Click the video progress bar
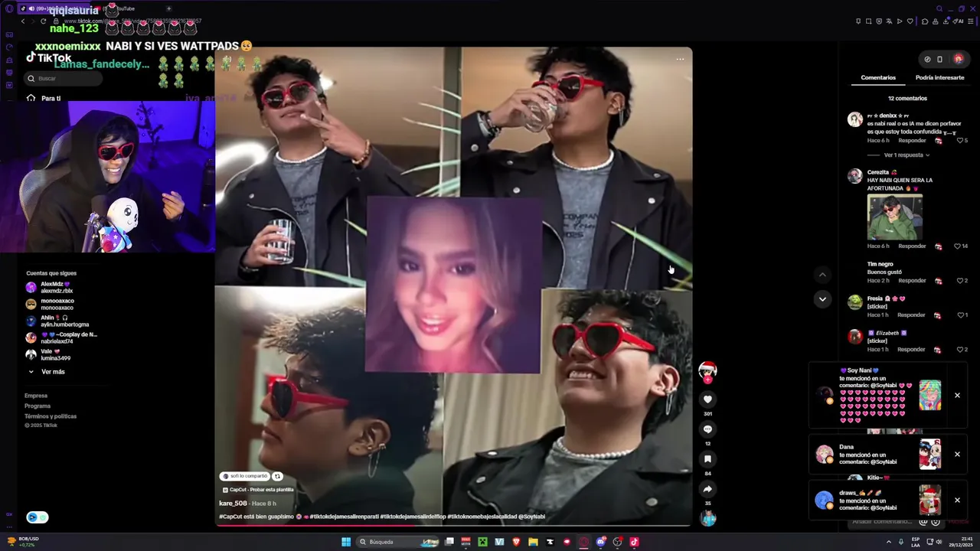Viewport: 980px width, 551px height. pyautogui.click(x=453, y=526)
